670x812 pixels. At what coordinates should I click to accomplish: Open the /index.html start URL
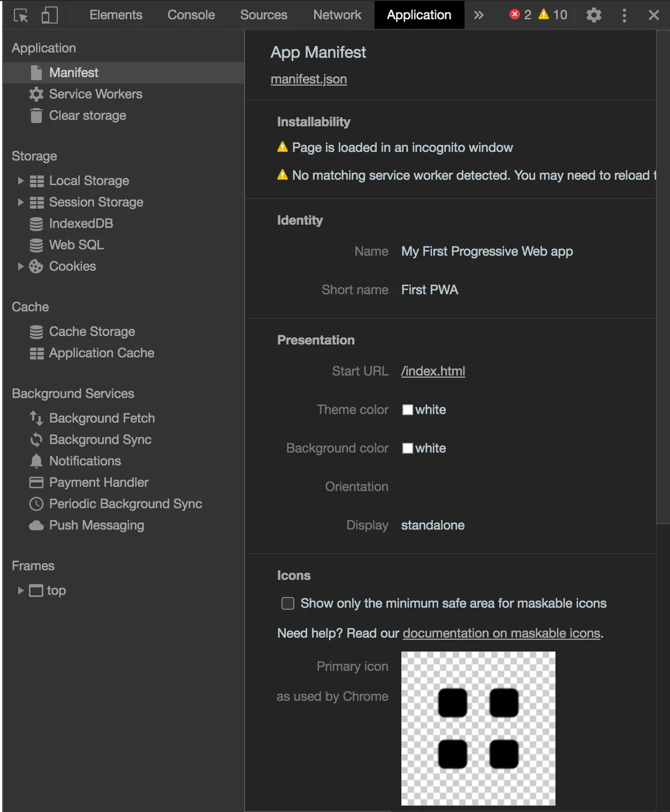pos(433,370)
